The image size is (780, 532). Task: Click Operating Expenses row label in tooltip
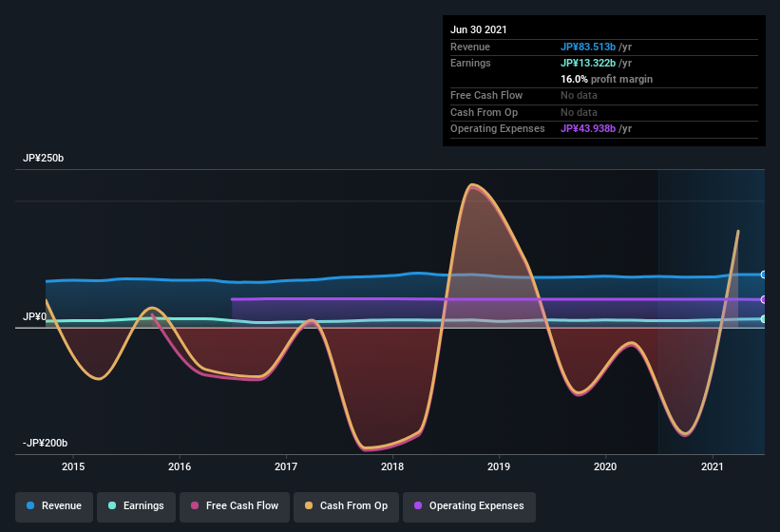click(498, 129)
